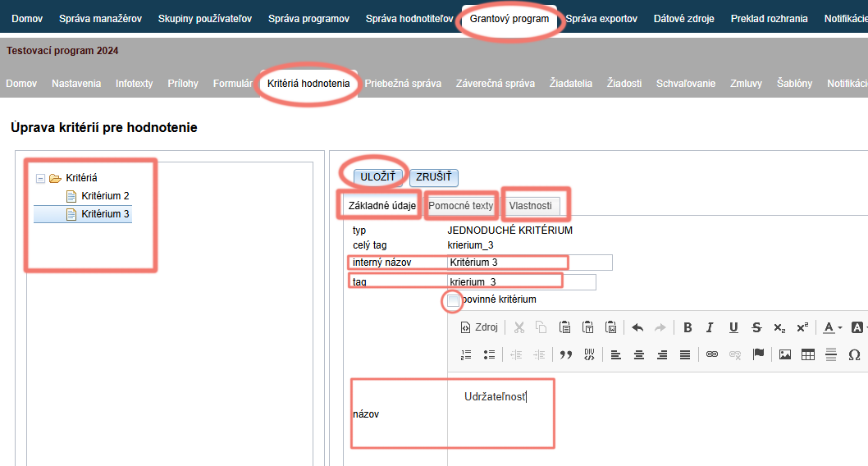Align text right
This screenshot has width=868, height=466.
point(661,354)
